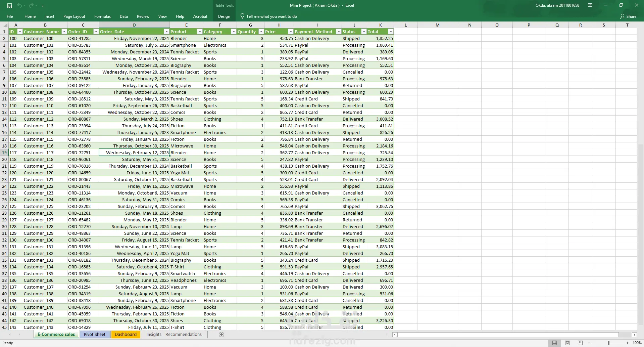
Task: Switch to Pivot Sheet tab
Action: pyautogui.click(x=95, y=334)
